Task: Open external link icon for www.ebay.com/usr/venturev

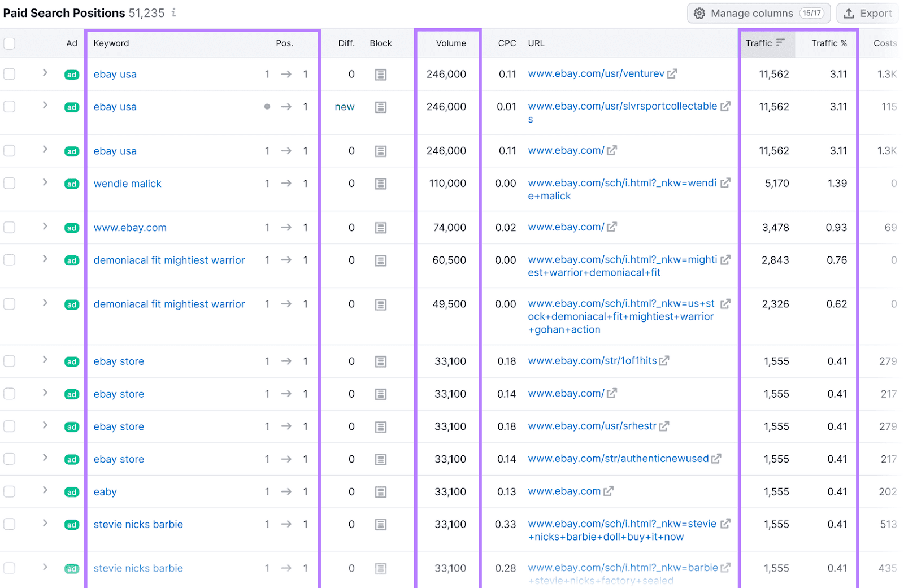Action: [672, 74]
